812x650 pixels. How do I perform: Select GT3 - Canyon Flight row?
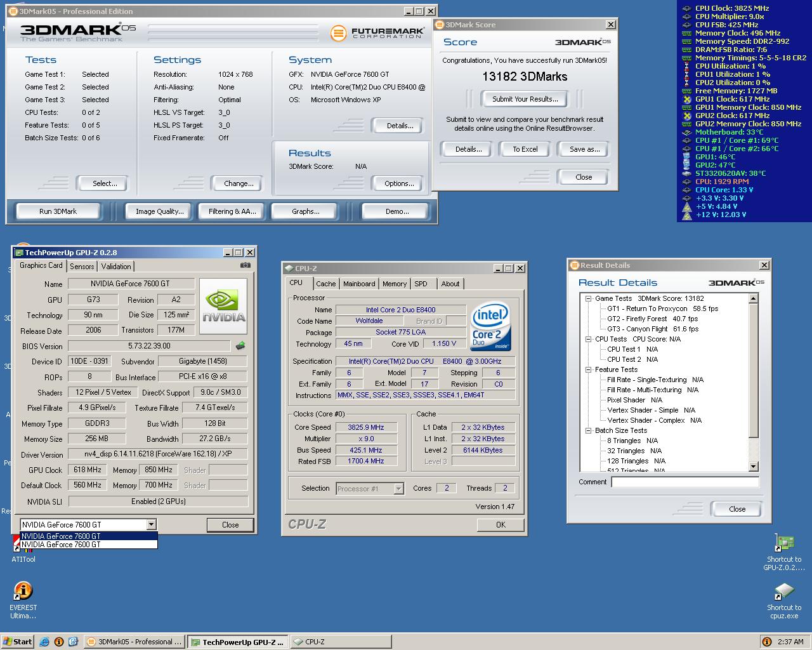point(653,329)
